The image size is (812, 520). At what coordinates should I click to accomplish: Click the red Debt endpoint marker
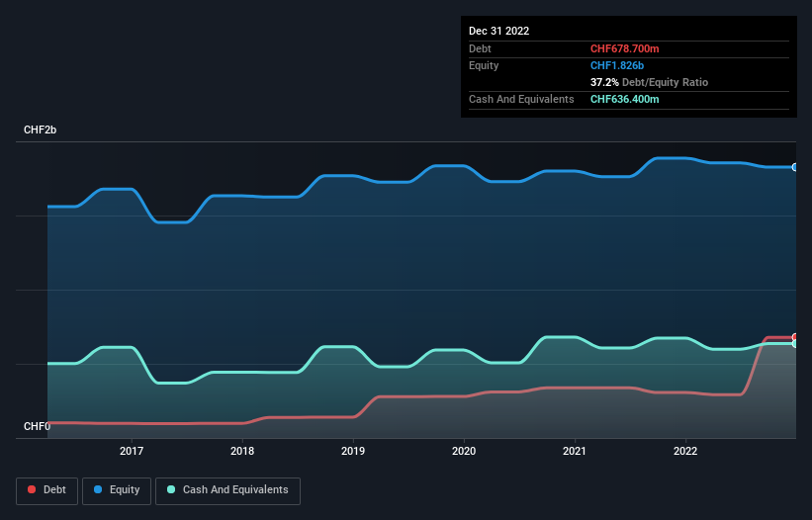(795, 337)
